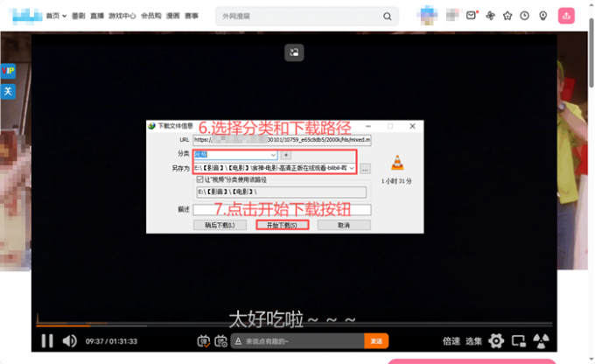595x364 pixels.
Task: Open the user avatar profile
Action: click(x=427, y=15)
